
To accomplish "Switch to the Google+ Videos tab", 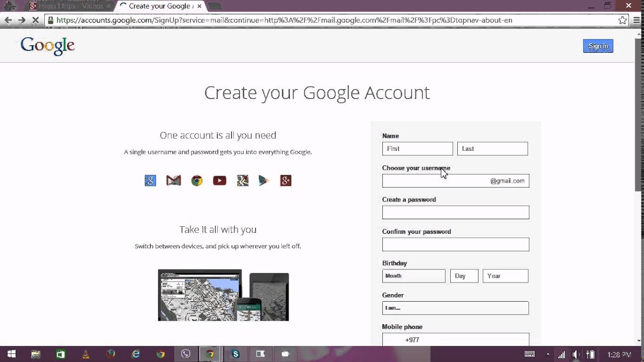I will point(69,7).
